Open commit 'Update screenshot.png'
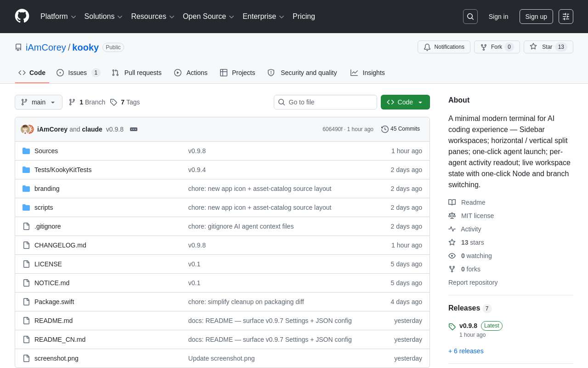Viewport: 588px width, 368px height. point(221,358)
